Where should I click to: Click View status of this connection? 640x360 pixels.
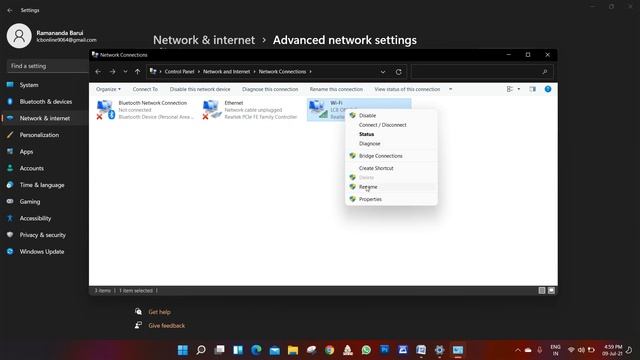[x=407, y=89]
